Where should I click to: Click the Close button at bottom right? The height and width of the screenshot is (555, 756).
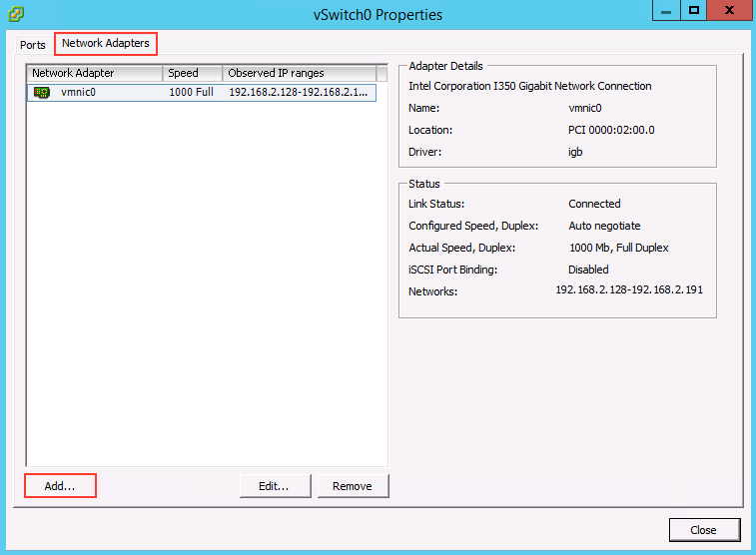[702, 530]
